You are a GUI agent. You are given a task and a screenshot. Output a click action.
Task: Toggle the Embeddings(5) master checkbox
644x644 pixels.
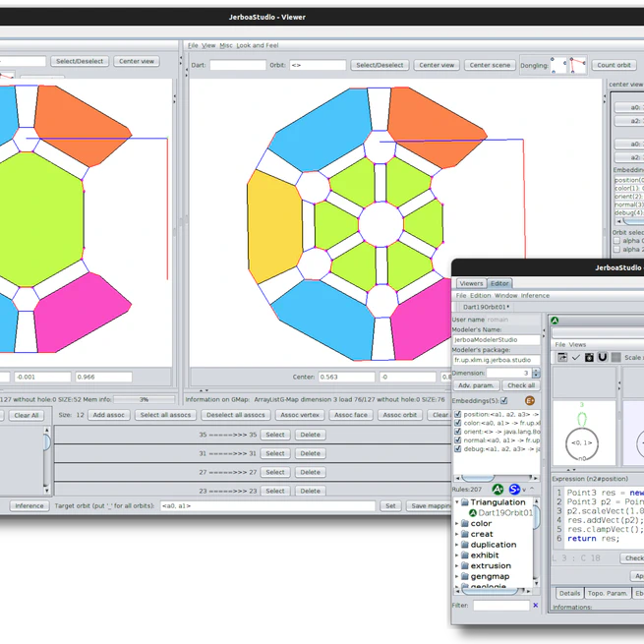point(504,400)
